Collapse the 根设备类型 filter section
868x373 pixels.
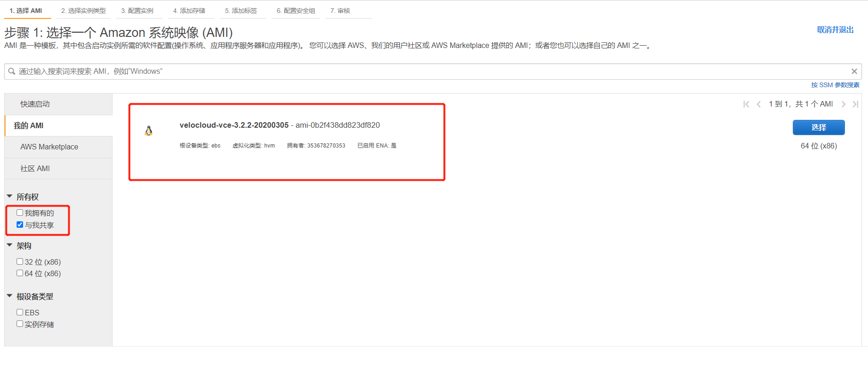pos(10,296)
